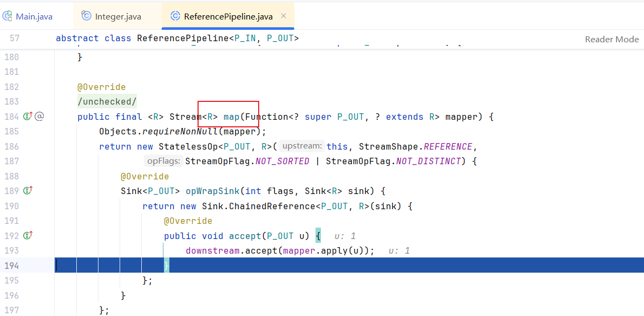Switch to the Integer.java tab

pyautogui.click(x=117, y=16)
